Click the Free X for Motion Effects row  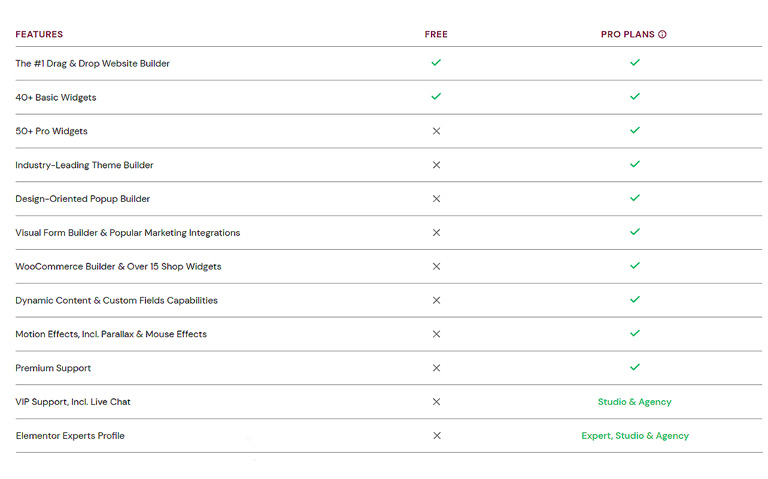[x=436, y=334]
